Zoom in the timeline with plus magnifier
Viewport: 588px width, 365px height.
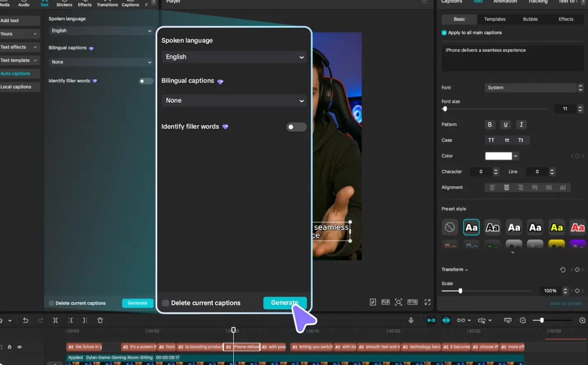pos(582,320)
